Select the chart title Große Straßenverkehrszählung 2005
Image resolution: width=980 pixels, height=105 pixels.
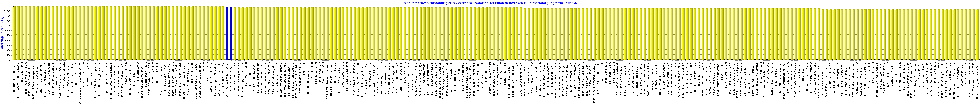pyautogui.click(x=490, y=3)
